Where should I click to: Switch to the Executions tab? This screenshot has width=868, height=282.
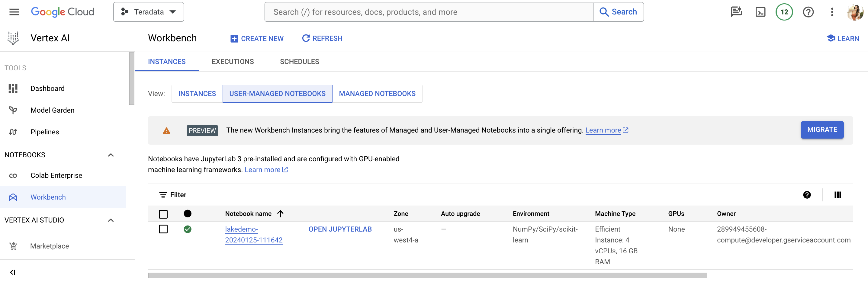click(233, 62)
